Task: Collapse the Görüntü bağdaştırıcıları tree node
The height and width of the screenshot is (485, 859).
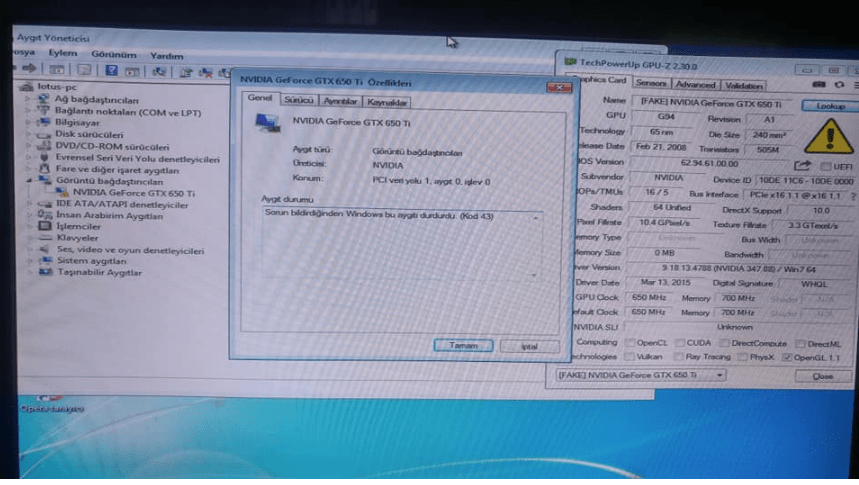Action: tap(29, 181)
